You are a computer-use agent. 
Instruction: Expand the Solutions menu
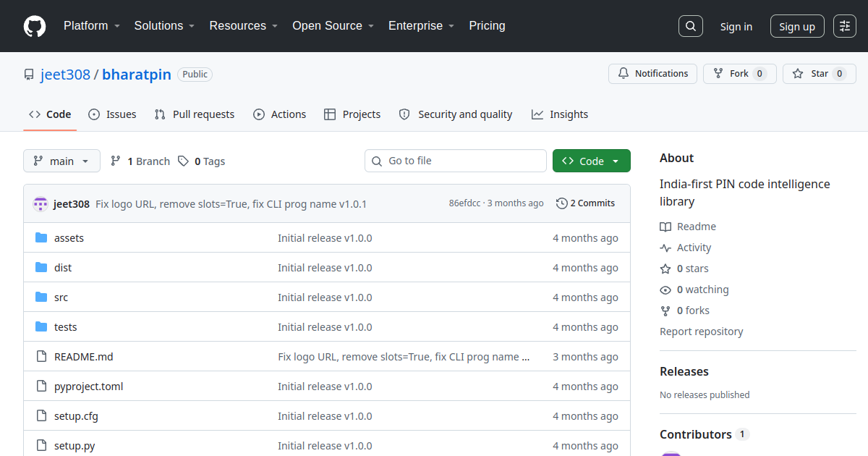pyautogui.click(x=164, y=26)
